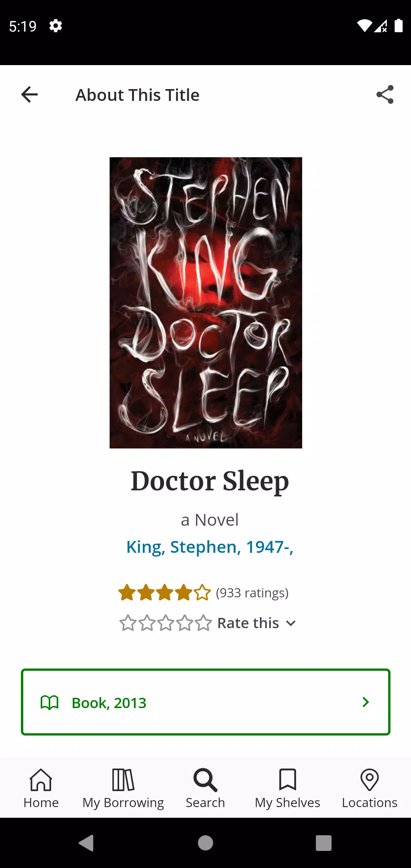Screen dimensions: 411x868
Task: Rate the book three stars
Action: [166, 623]
